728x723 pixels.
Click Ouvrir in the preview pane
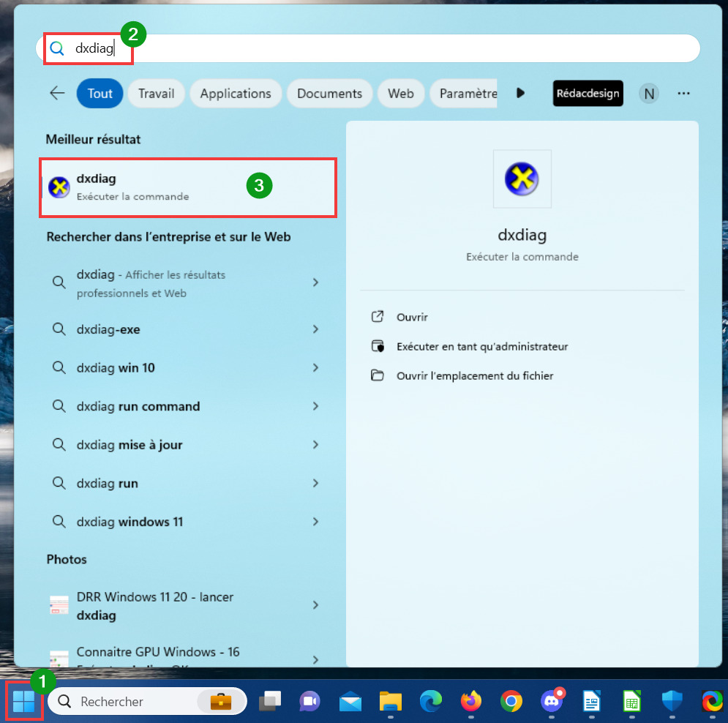[x=412, y=317]
